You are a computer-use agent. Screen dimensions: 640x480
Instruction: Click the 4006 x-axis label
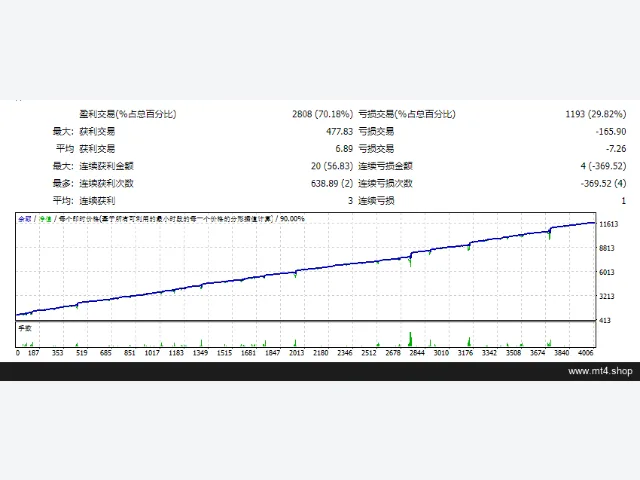(586, 353)
